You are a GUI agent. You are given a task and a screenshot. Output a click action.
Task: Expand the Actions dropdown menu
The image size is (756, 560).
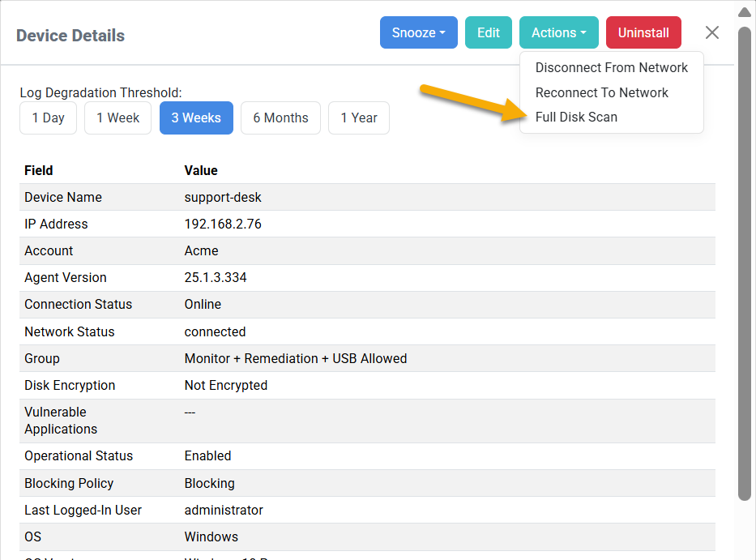click(x=558, y=32)
